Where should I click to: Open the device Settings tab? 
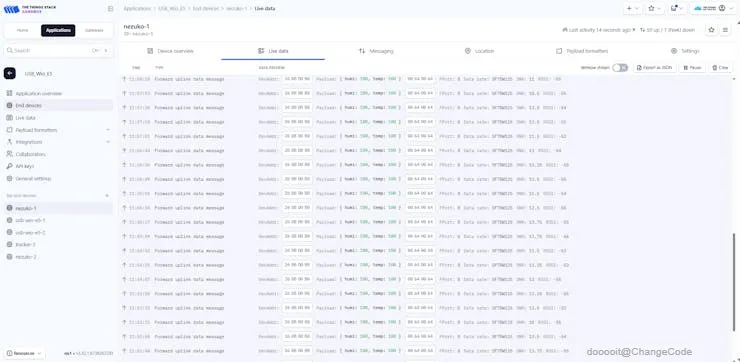[x=685, y=51]
